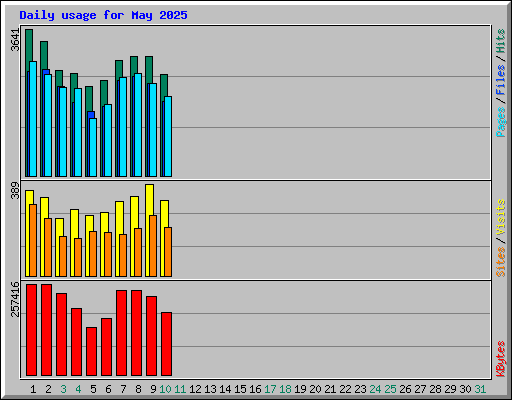This screenshot has height=400, width=512.
Task: Select the red KBytes bar for day 3
Action: click(x=61, y=335)
